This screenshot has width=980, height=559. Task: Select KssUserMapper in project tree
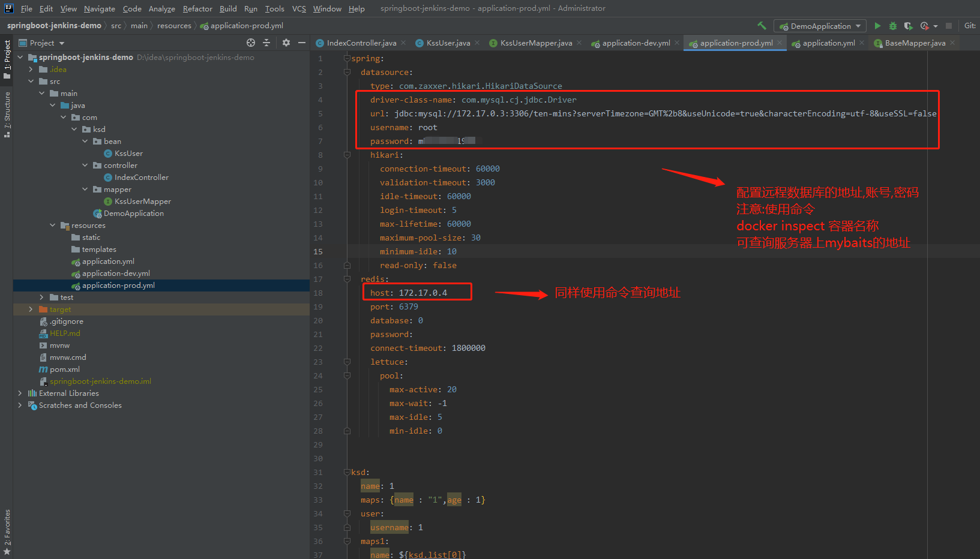(143, 201)
